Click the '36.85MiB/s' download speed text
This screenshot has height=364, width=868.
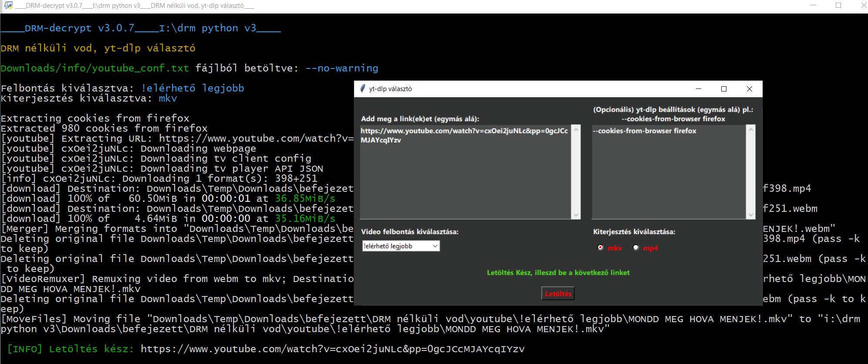[x=305, y=199]
